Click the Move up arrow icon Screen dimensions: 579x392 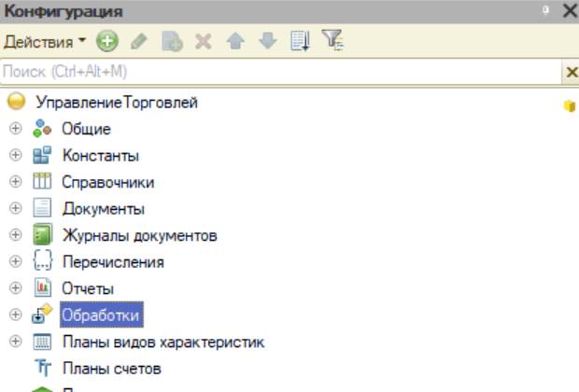235,41
